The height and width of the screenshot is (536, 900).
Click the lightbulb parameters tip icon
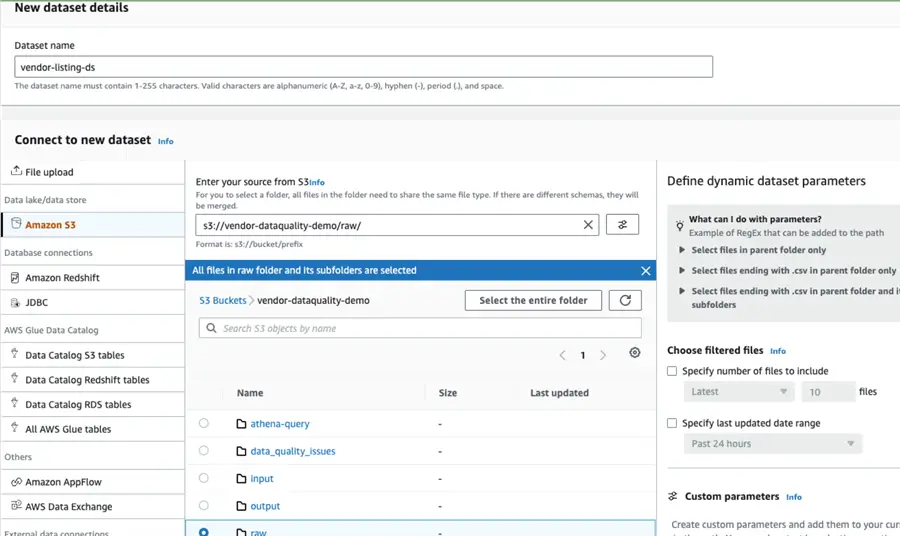pos(680,226)
